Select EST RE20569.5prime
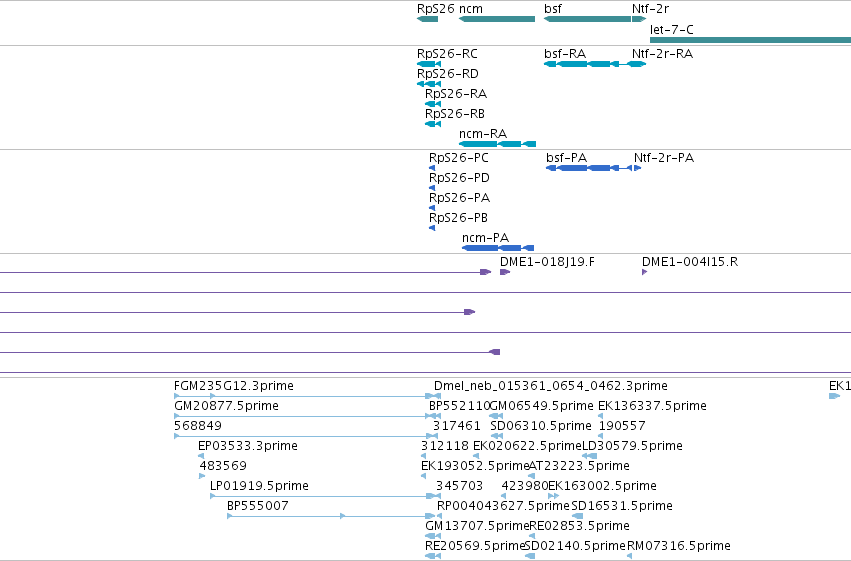Viewport: 851px width, 561px height. pyautogui.click(x=476, y=546)
